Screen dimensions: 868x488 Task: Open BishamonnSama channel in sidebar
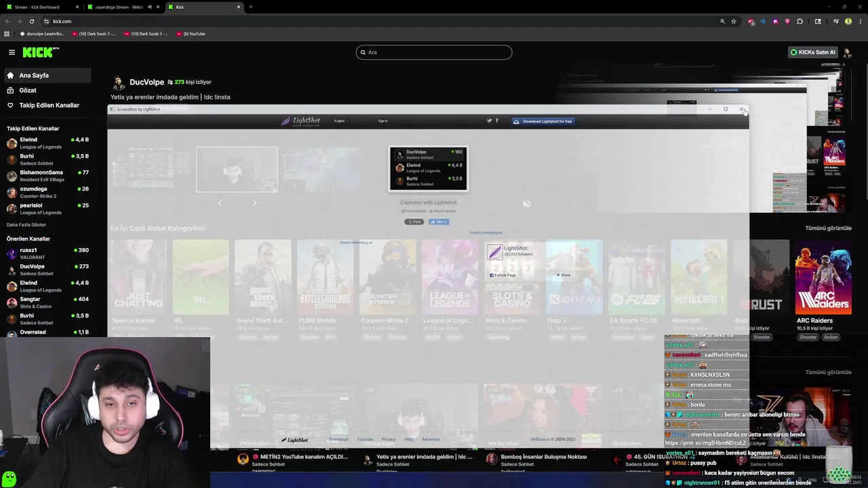[x=47, y=176]
